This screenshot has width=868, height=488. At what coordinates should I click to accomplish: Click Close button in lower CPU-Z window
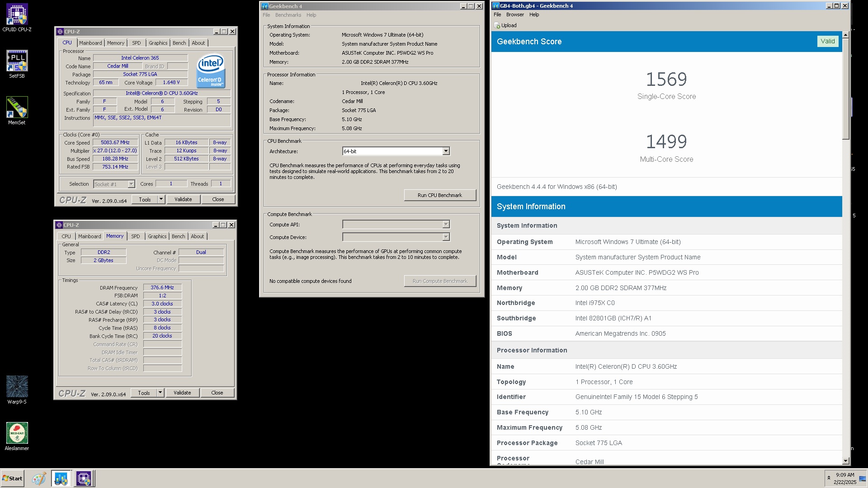[217, 393]
